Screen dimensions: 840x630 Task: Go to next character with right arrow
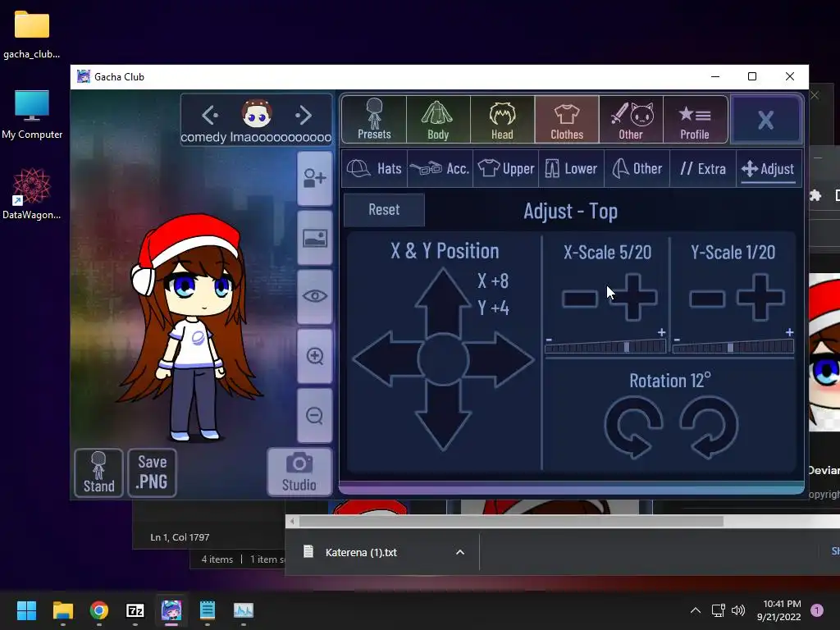(304, 115)
